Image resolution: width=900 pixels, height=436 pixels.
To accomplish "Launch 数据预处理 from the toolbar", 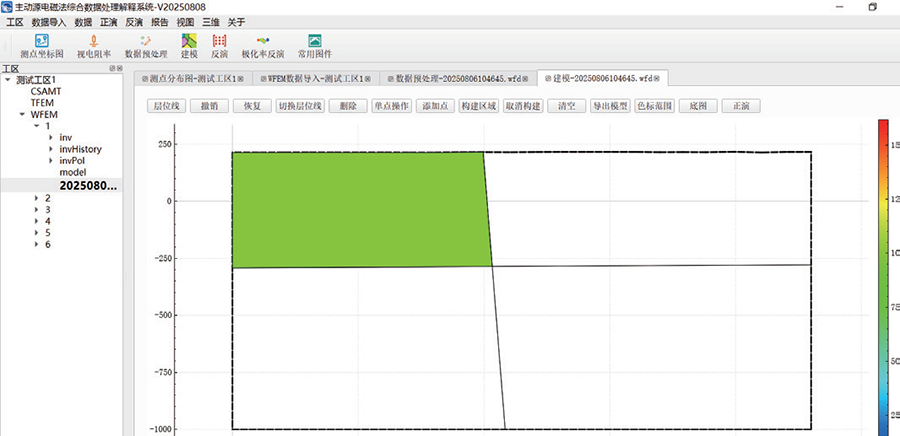I will [145, 45].
